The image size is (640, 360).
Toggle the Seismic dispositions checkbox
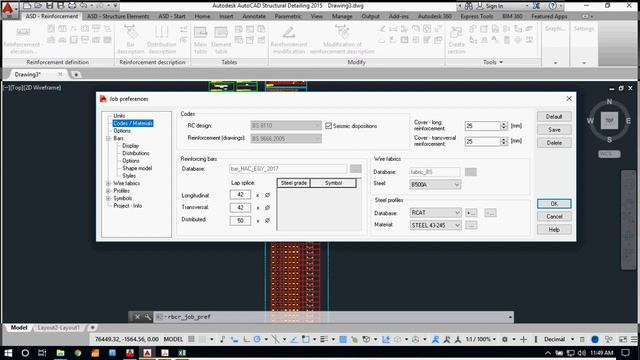(x=329, y=126)
